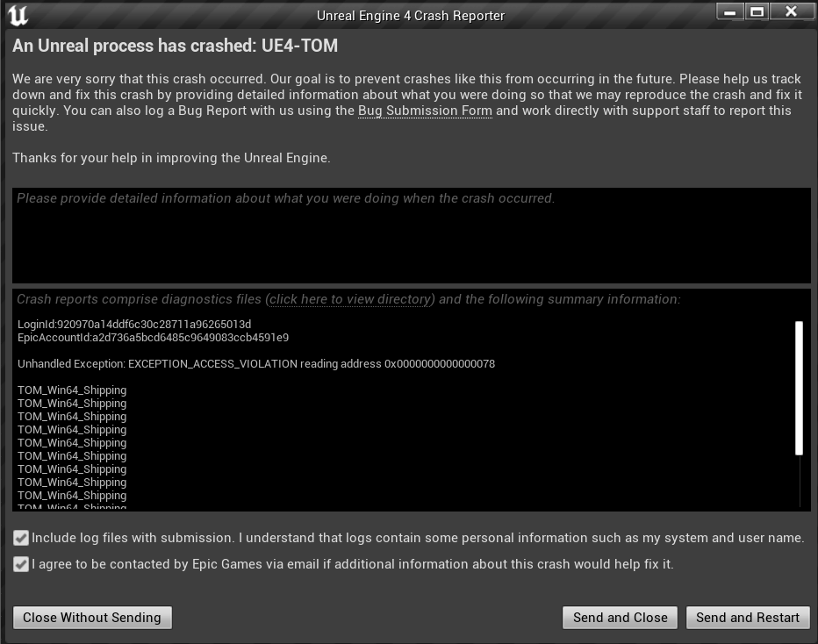Open the Bug Submission Form link

click(x=425, y=111)
